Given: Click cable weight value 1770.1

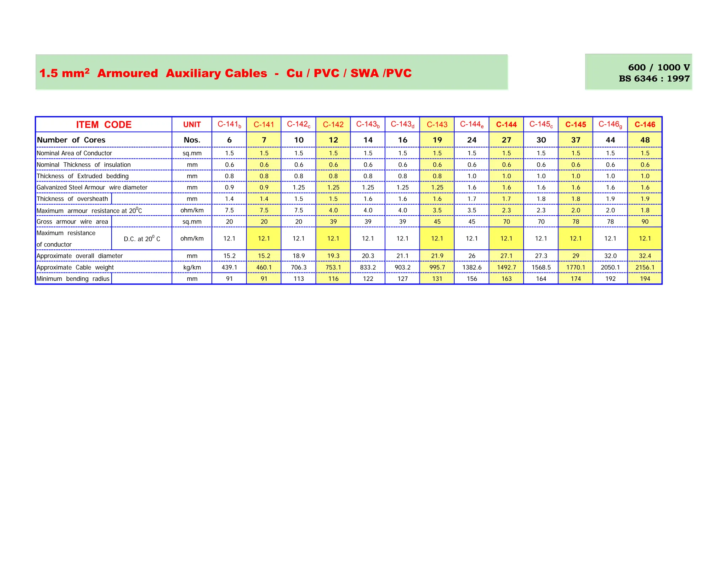Looking at the screenshot, I should (x=576, y=268).
